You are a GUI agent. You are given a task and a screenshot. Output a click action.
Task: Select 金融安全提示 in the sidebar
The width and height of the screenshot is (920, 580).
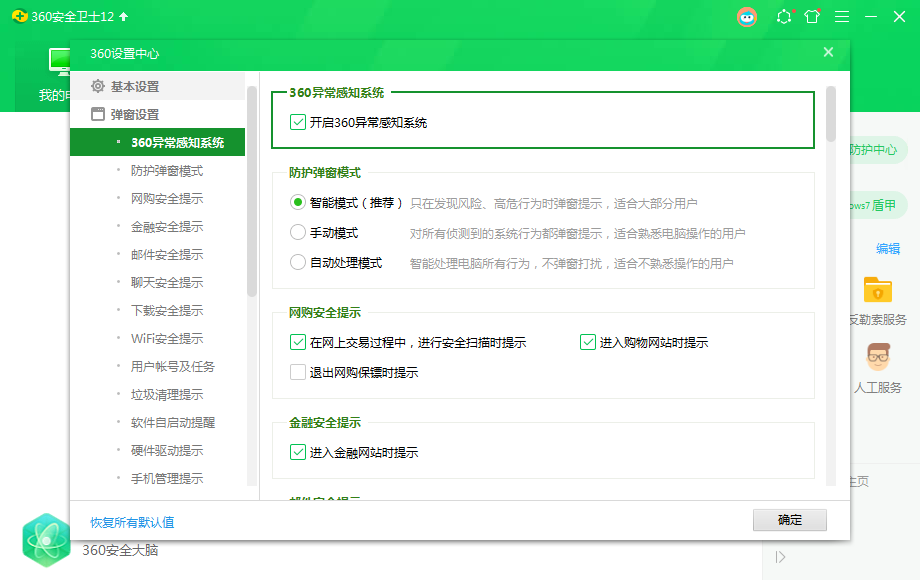click(166, 226)
